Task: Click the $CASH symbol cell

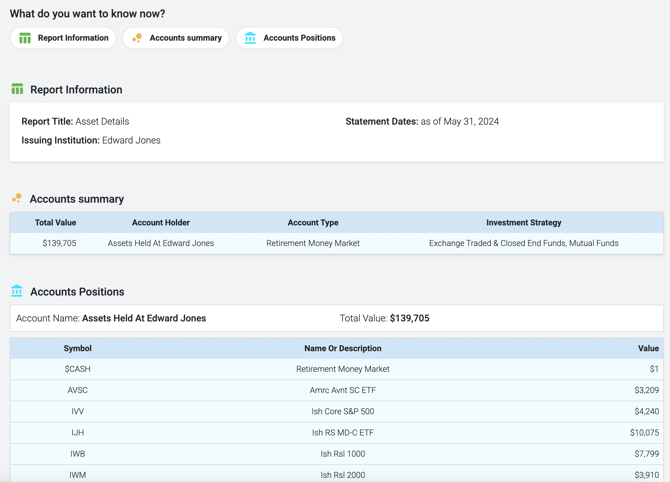Action: 77,369
